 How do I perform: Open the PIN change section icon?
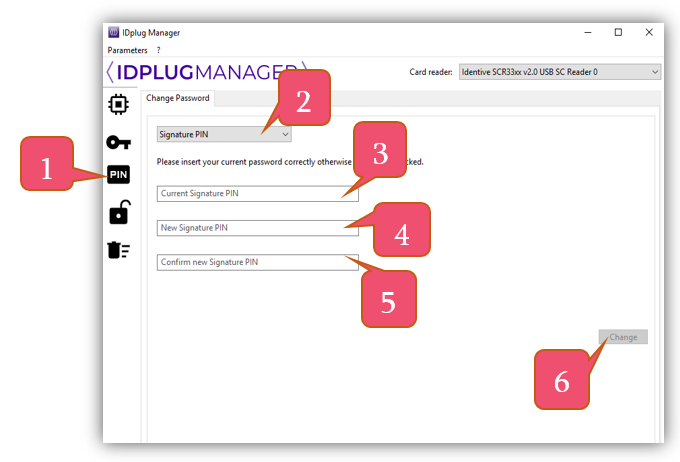coord(118,176)
